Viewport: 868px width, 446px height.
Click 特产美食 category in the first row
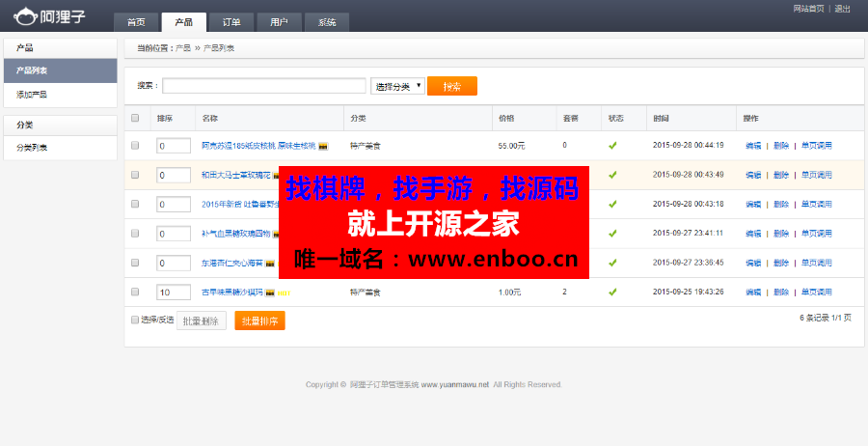[366, 147]
